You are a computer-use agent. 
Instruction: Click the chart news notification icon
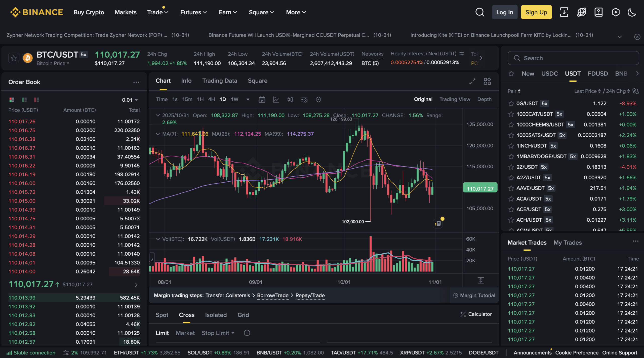(438, 223)
